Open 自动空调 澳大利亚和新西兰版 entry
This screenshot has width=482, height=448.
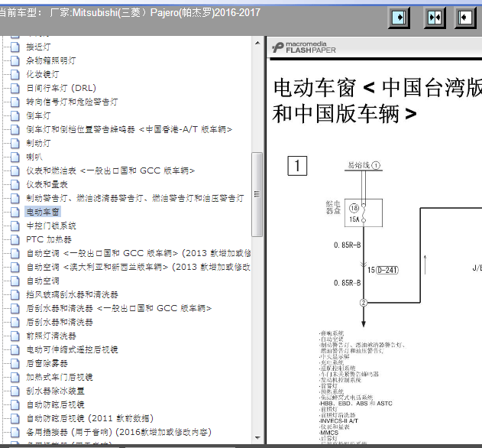pos(138,267)
